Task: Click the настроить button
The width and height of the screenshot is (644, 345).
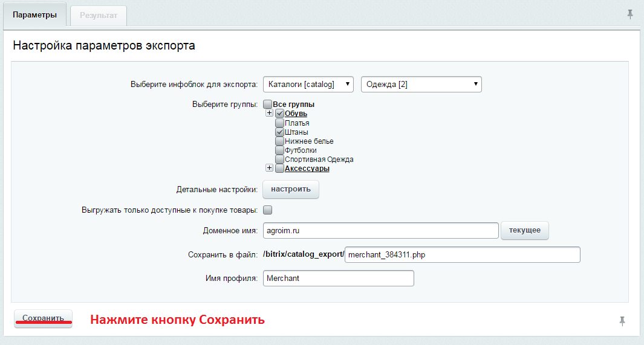Action: click(x=291, y=189)
